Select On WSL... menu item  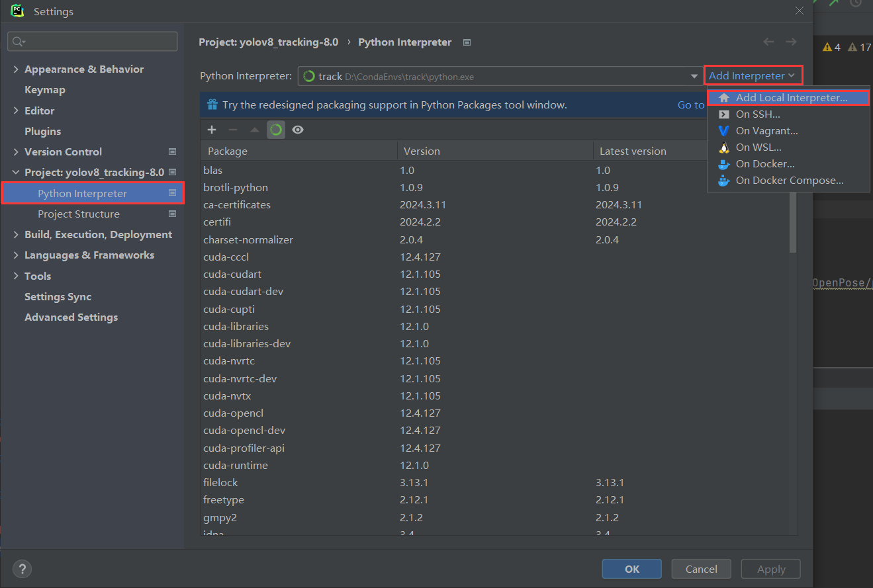pyautogui.click(x=788, y=147)
